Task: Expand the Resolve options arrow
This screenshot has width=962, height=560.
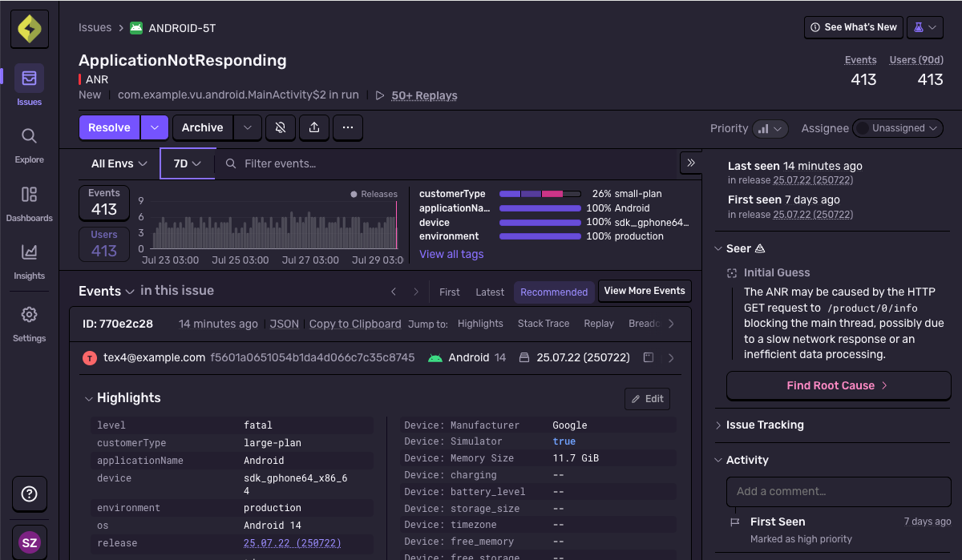Action: point(156,127)
